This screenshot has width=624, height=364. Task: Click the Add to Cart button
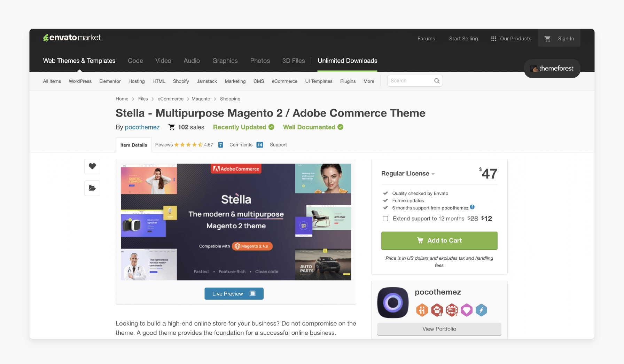[439, 240]
